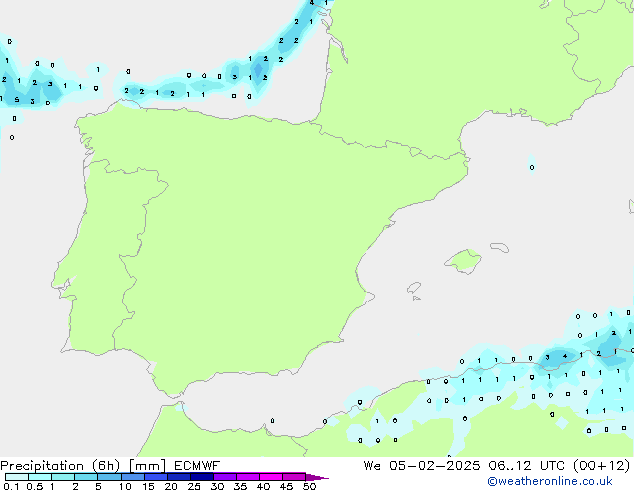Viewport: 634px width, 490px height.
Task: Click the '50' legend scale label
Action: click(x=309, y=486)
